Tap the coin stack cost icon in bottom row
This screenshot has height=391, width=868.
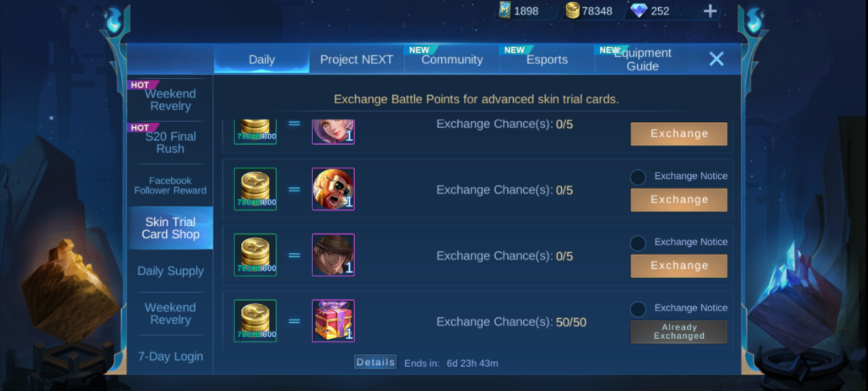point(256,320)
